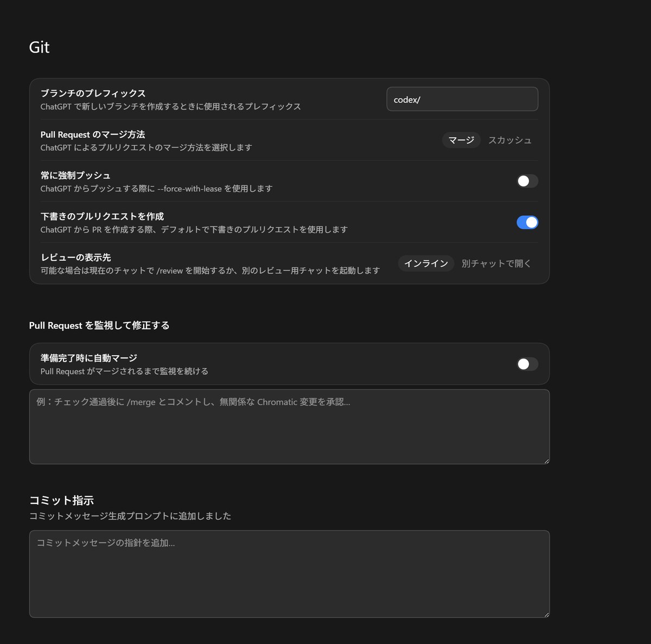The image size is (651, 644).
Task: Enable the 準備完了時に自動マージ switch
Action: pyautogui.click(x=527, y=364)
